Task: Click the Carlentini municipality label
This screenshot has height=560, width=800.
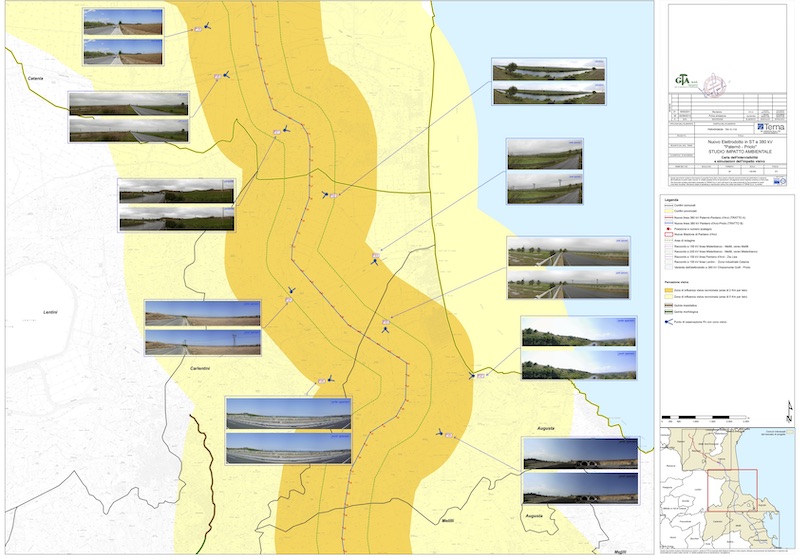Action: pyautogui.click(x=206, y=368)
